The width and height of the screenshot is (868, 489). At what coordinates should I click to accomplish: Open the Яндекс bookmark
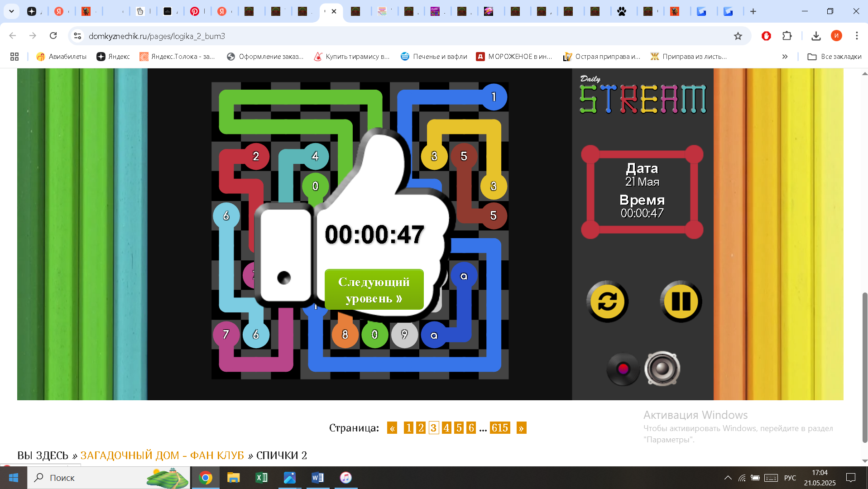pyautogui.click(x=113, y=57)
